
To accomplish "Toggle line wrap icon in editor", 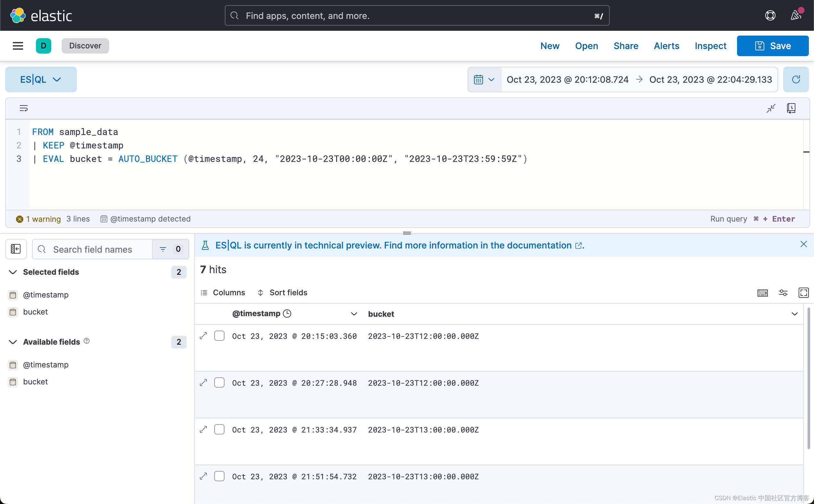I will pyautogui.click(x=24, y=108).
